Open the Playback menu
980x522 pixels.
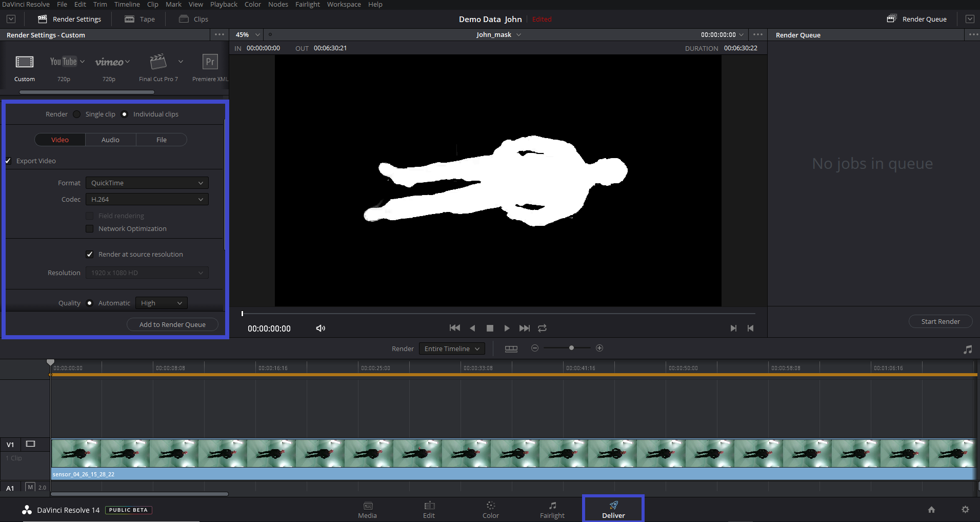point(224,4)
